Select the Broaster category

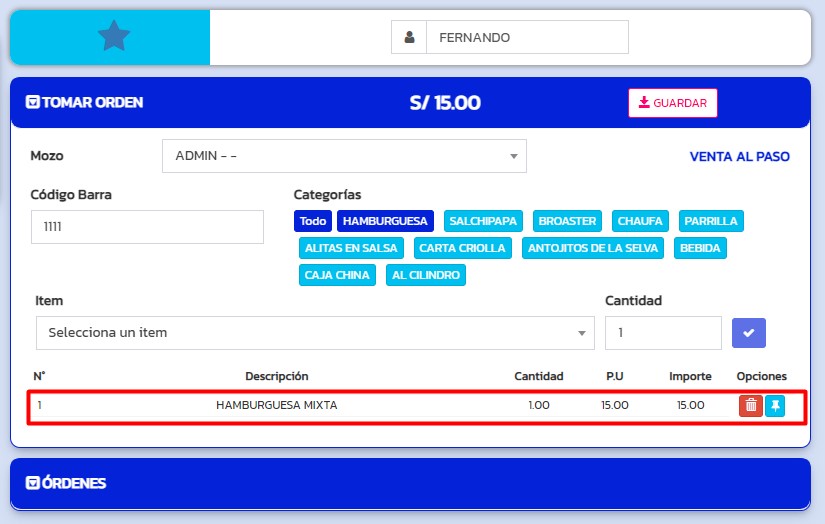pyautogui.click(x=567, y=221)
